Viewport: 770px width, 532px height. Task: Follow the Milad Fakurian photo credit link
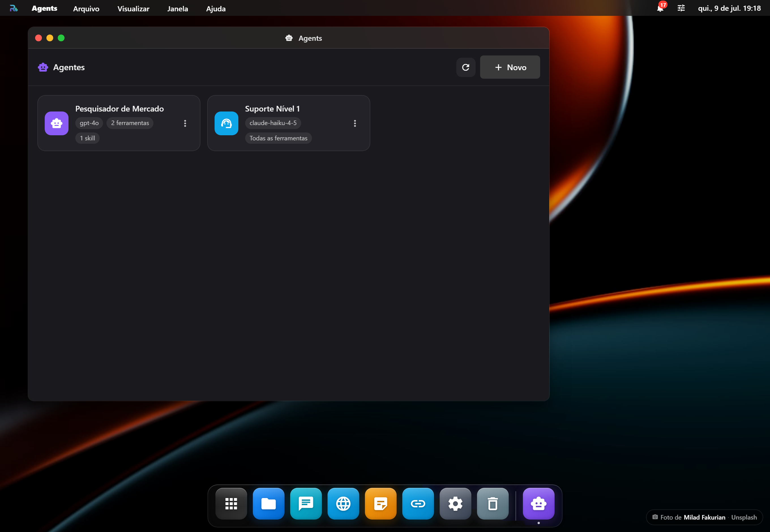(704, 517)
